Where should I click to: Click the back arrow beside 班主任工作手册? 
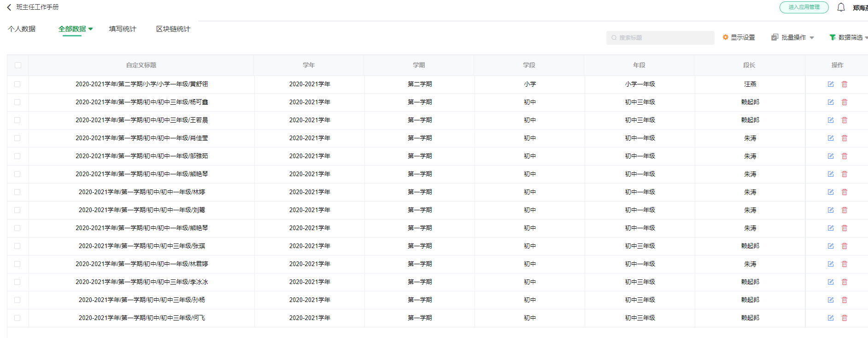(x=9, y=7)
